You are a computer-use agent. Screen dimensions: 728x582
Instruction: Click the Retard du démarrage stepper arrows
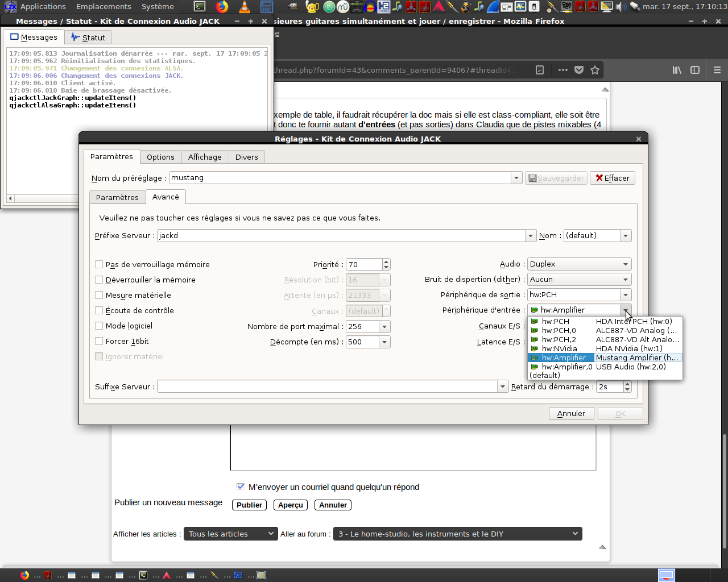pos(627,386)
